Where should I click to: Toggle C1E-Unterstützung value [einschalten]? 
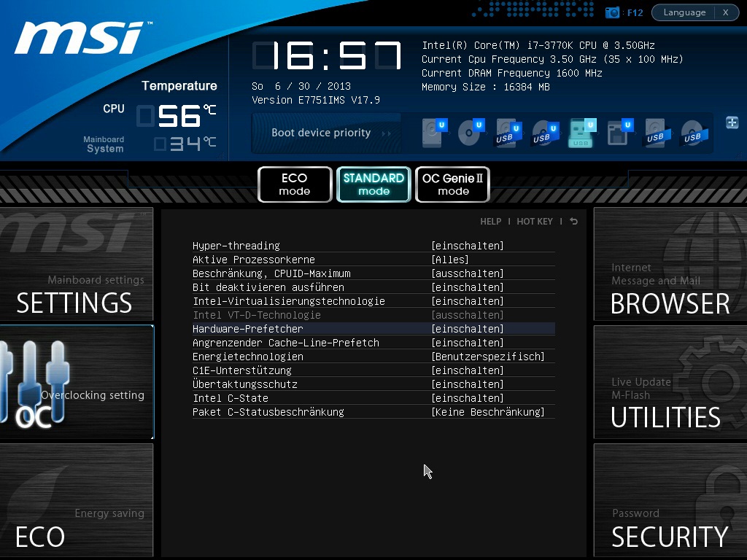coord(468,370)
